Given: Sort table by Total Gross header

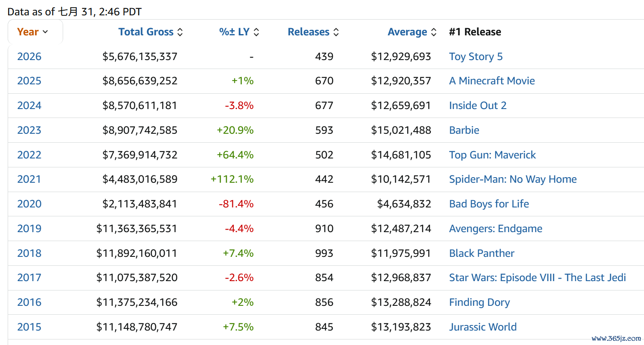Looking at the screenshot, I should [x=151, y=32].
